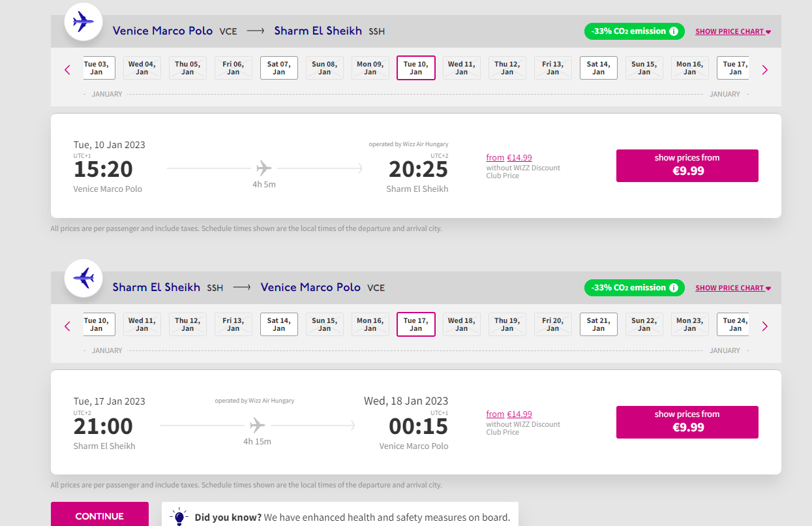Show prices from €9.99 for 15:20 flight
This screenshot has height=526, width=812.
(687, 166)
